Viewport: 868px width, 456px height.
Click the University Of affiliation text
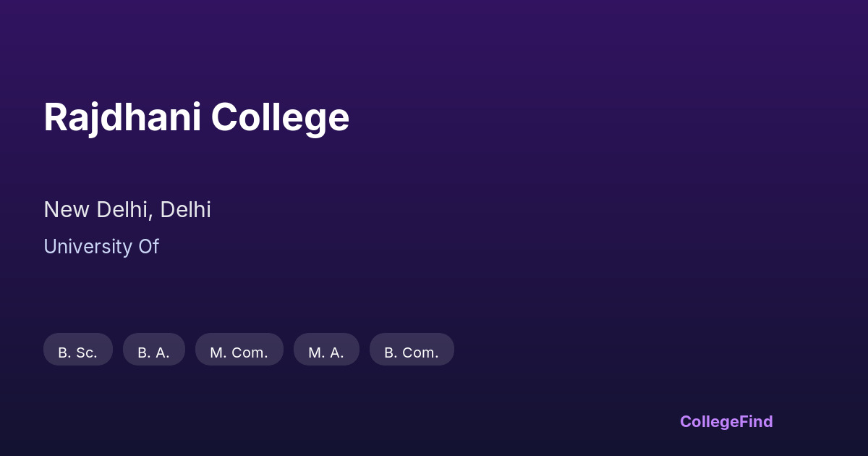[101, 247]
